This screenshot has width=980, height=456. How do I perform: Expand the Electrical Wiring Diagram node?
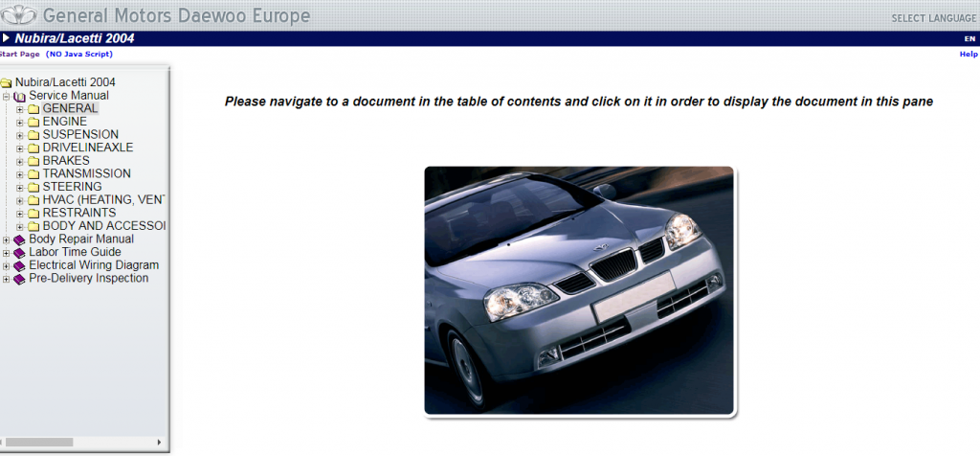click(x=7, y=266)
